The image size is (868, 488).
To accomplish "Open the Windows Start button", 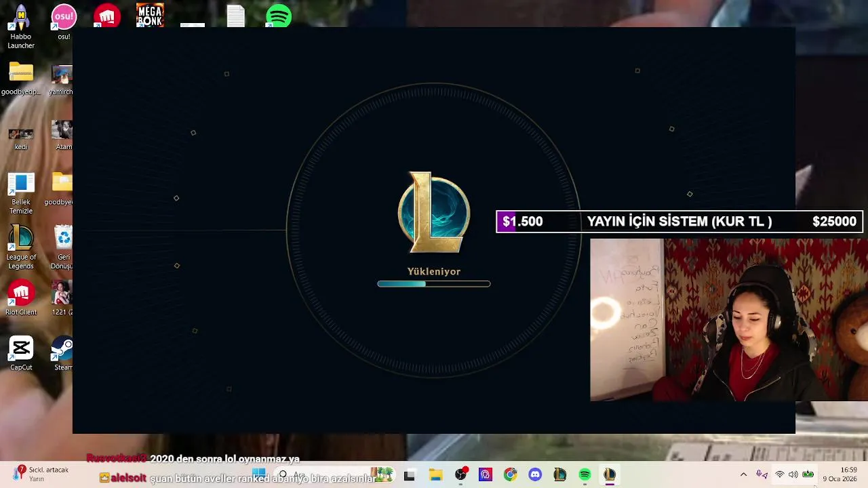I will [x=259, y=474].
